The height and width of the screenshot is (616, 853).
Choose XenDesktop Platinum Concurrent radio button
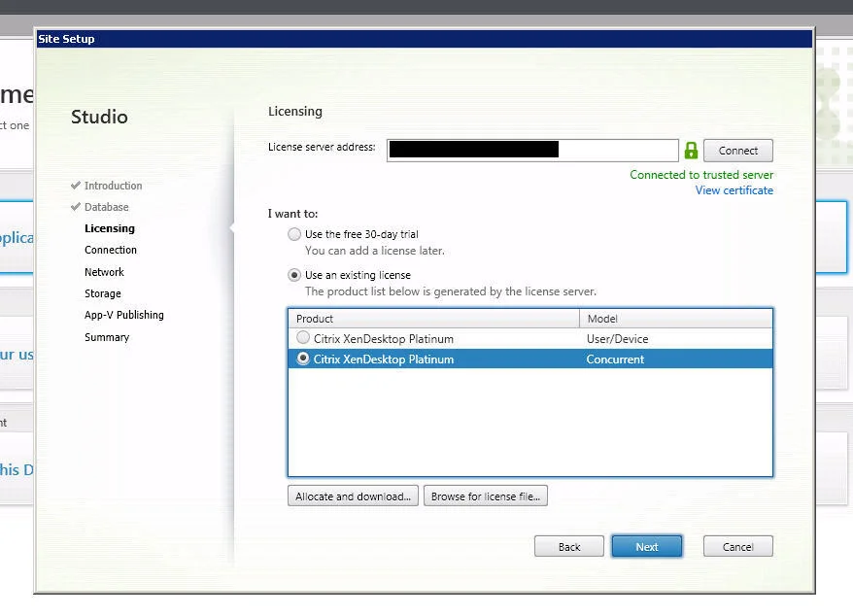coord(303,359)
